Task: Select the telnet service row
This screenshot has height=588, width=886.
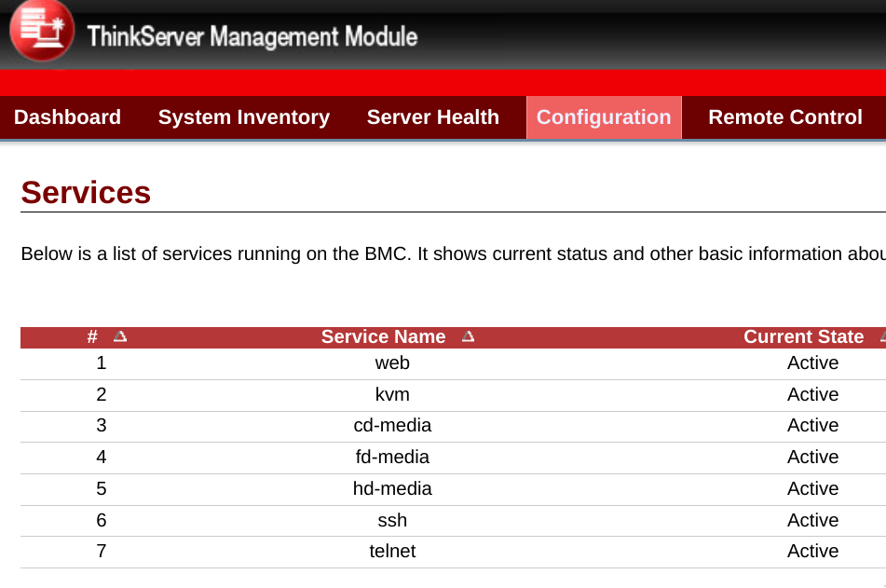Action: [x=392, y=552]
